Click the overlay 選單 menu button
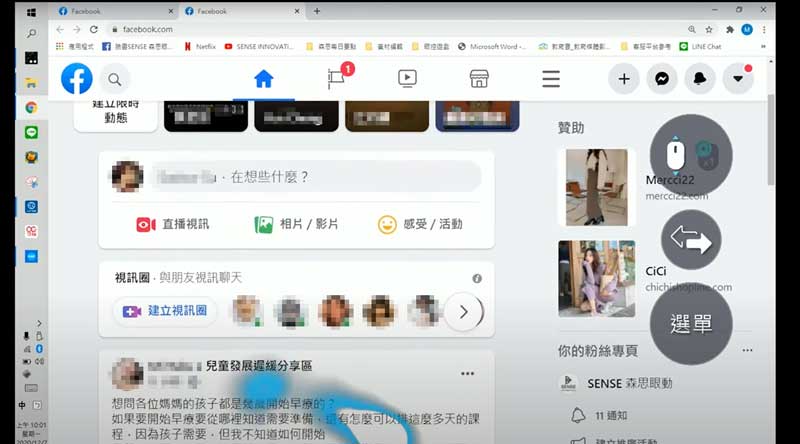This screenshot has width=800, height=444. point(691,324)
